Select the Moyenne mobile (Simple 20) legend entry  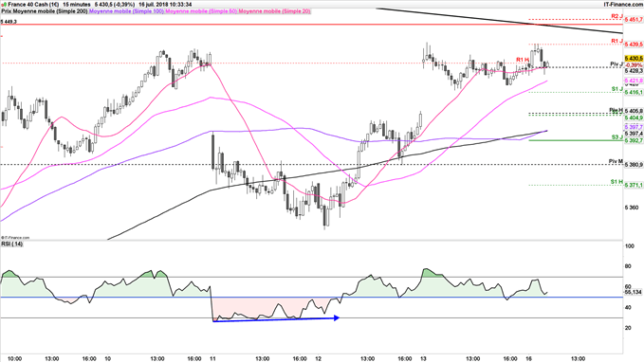(x=275, y=11)
